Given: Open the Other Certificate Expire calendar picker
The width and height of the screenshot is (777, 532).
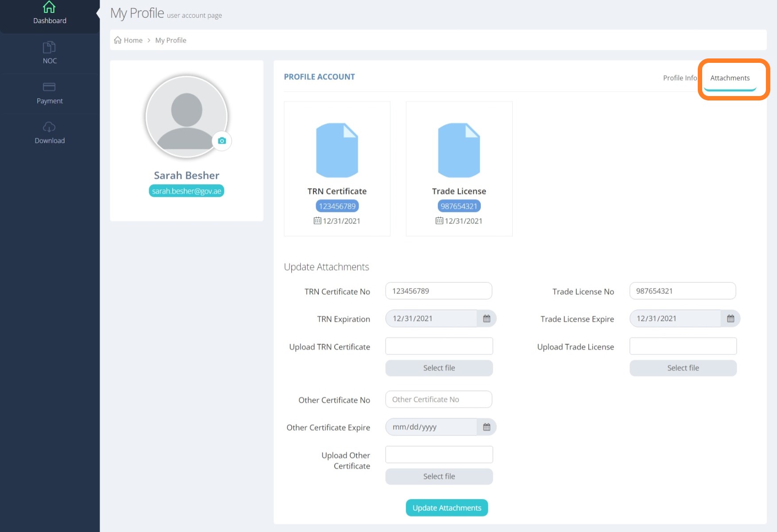Looking at the screenshot, I should pos(487,427).
